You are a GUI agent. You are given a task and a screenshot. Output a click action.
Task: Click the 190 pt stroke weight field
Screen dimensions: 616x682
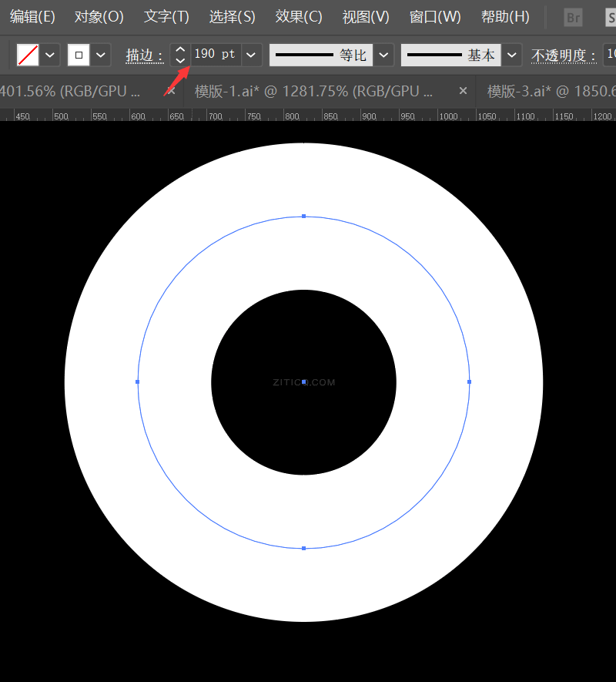[215, 55]
